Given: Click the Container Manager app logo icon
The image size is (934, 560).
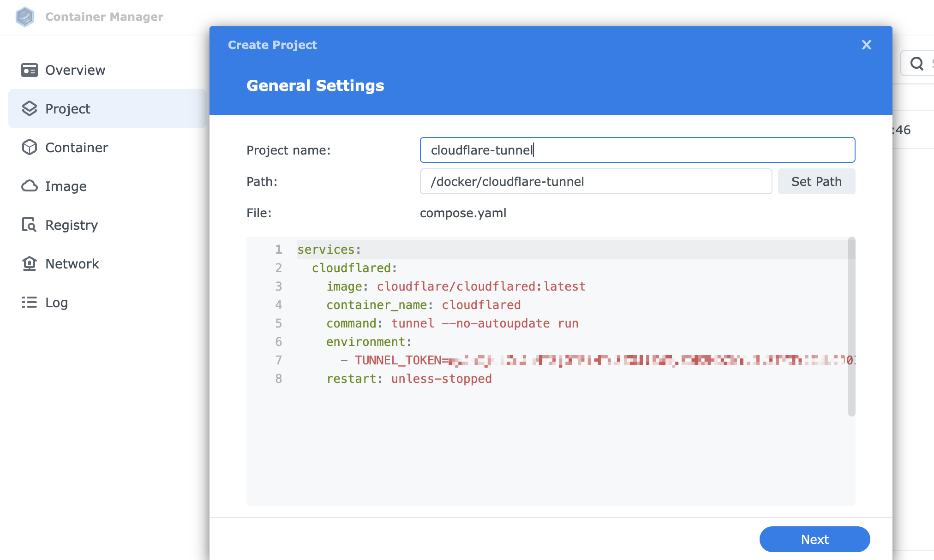Looking at the screenshot, I should pos(25,17).
